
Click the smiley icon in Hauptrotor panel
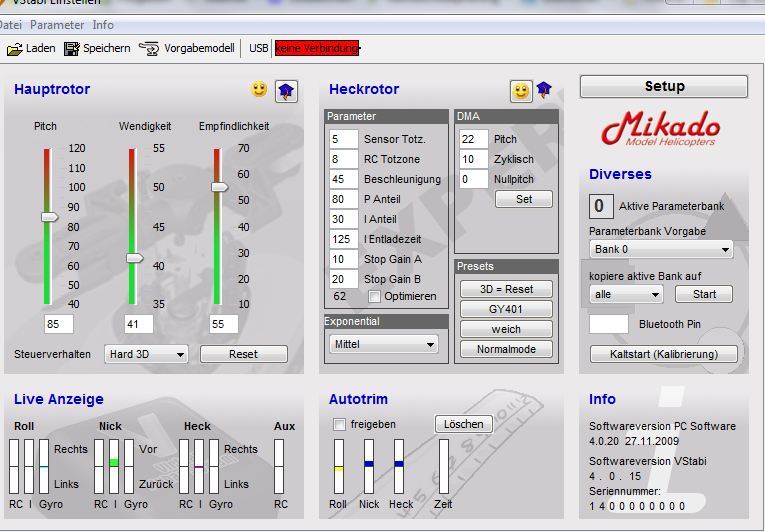pos(259,89)
